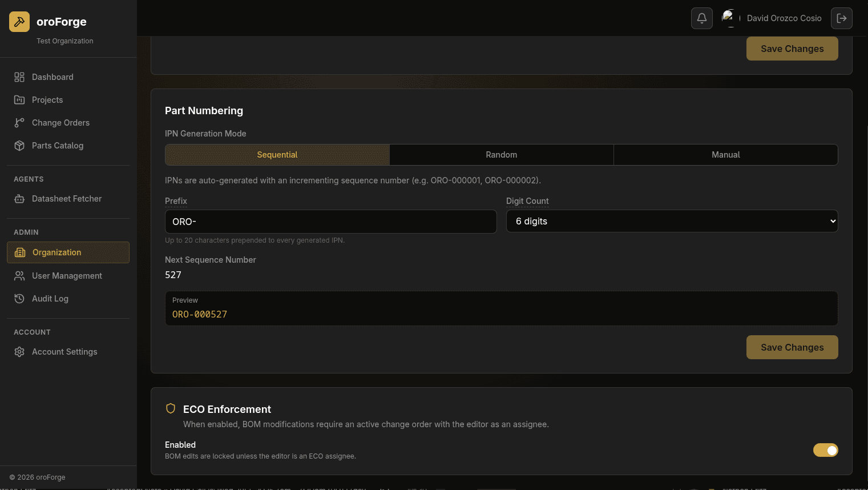The height and width of the screenshot is (490, 868).
Task: Click the Parts Catalog box icon
Action: pyautogui.click(x=19, y=146)
